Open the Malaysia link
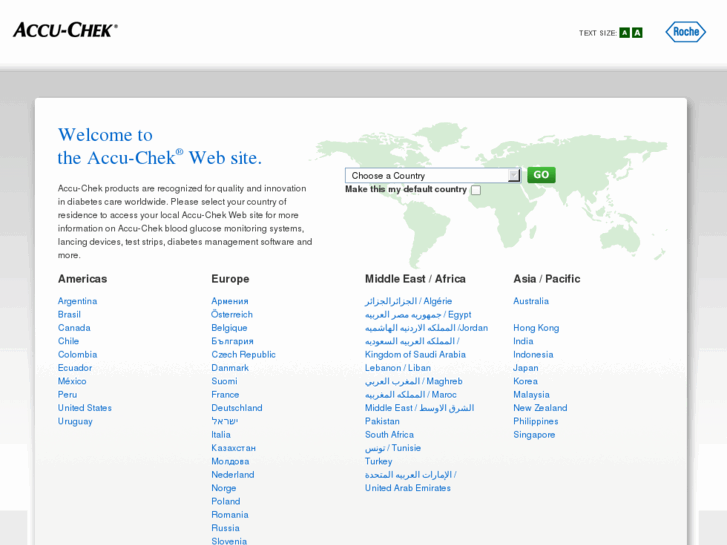Image resolution: width=727 pixels, height=545 pixels. tap(531, 395)
